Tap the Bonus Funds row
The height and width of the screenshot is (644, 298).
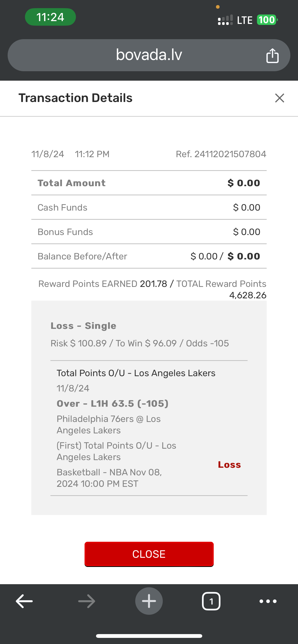coord(149,232)
